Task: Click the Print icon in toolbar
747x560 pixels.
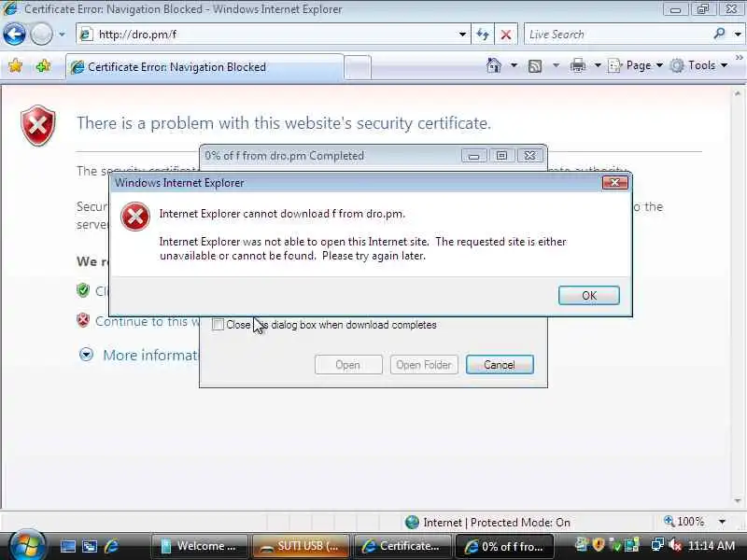Action: [x=577, y=65]
